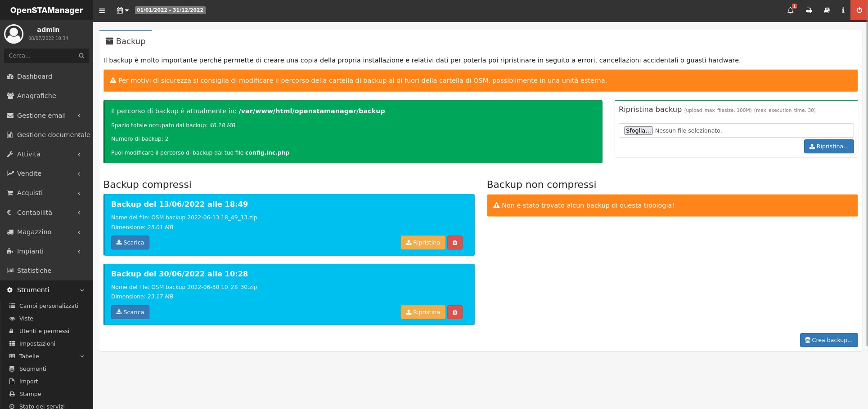Toggle sidebar with hamburger menu icon
Screen dimensions: 868x409
click(102, 10)
